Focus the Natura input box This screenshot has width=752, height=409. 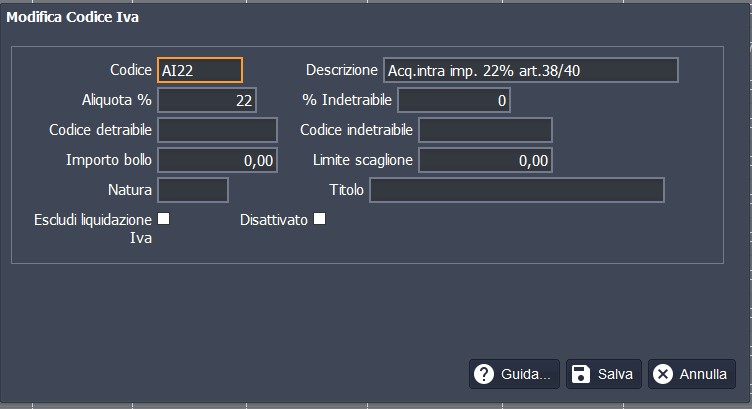[x=193, y=190]
